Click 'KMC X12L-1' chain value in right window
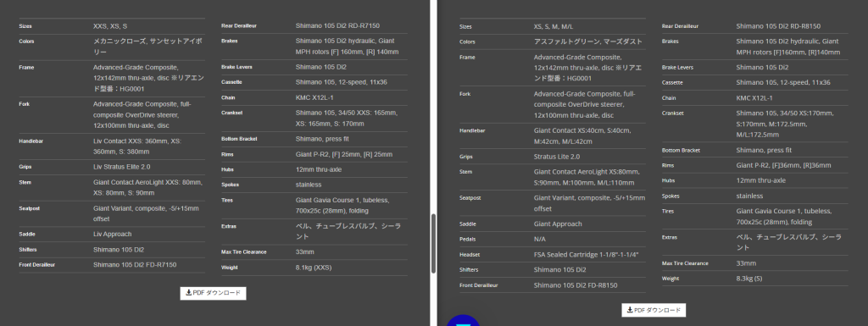This screenshot has width=868, height=326. pos(754,98)
